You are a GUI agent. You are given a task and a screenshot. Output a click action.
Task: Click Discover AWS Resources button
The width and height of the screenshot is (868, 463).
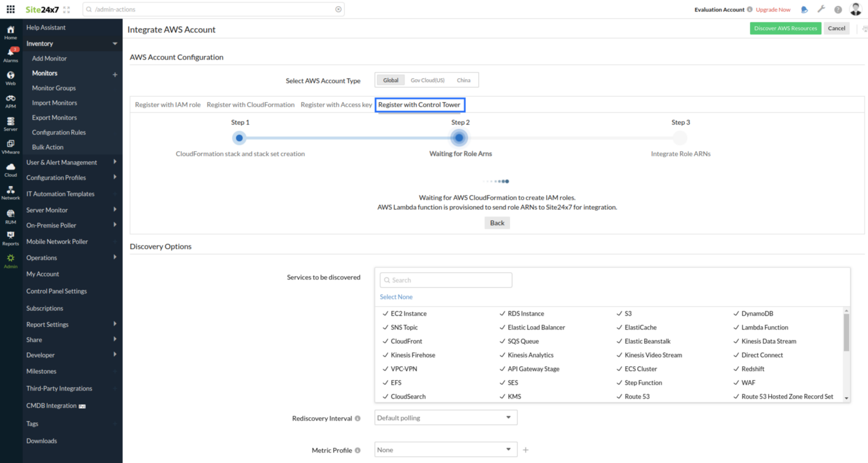(x=785, y=28)
